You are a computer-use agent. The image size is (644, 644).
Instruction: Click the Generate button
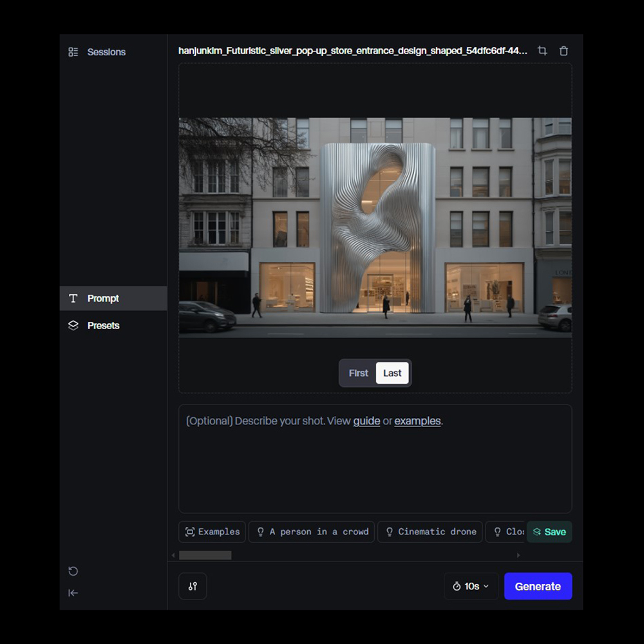pyautogui.click(x=538, y=586)
